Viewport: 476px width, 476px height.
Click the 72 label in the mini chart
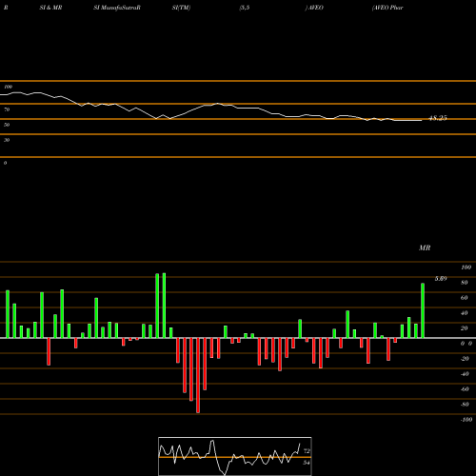pos(307,450)
